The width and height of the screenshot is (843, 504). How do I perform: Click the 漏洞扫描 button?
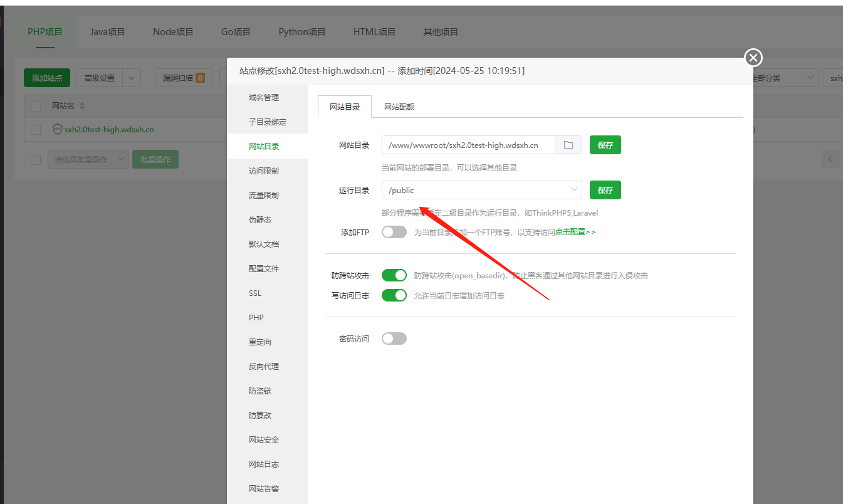coord(184,78)
